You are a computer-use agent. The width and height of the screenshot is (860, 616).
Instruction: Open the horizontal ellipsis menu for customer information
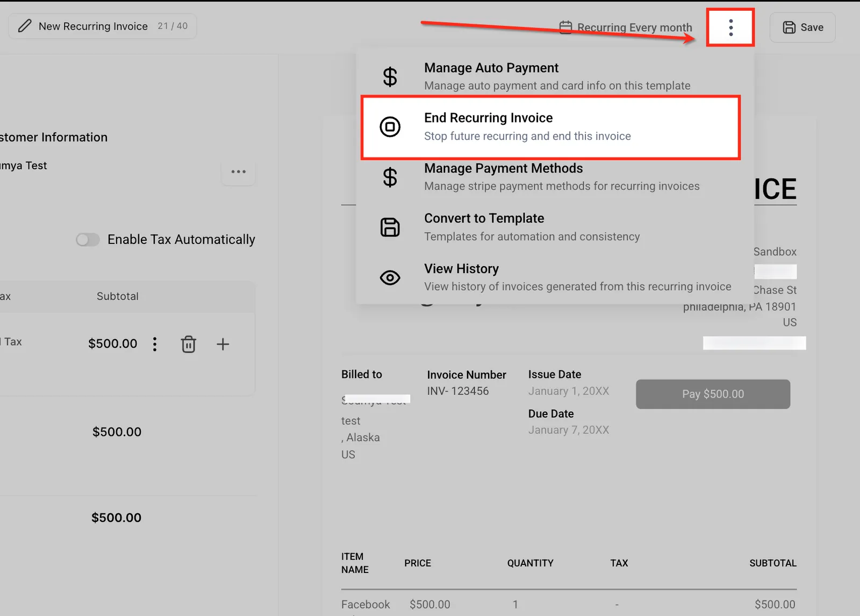(x=238, y=172)
